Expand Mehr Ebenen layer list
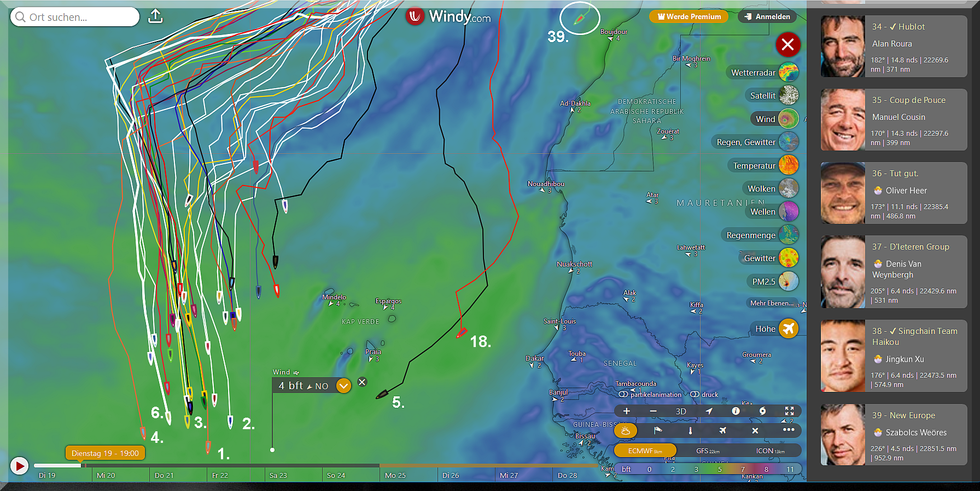 click(772, 303)
